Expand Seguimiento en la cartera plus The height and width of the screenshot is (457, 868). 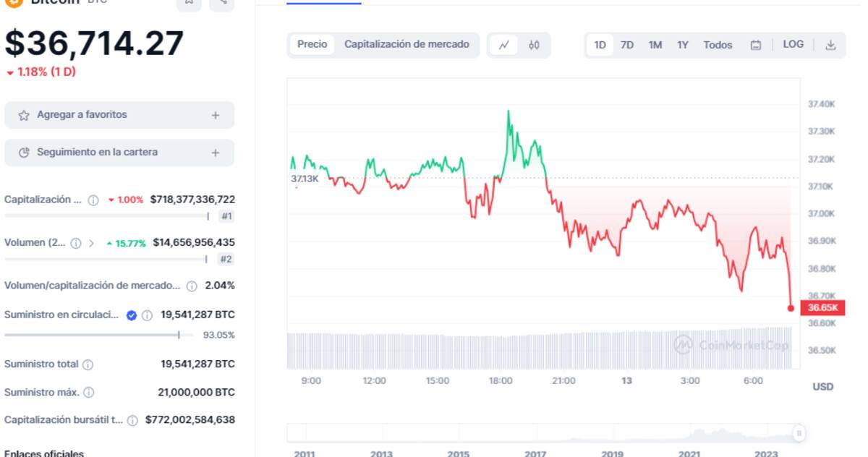[216, 153]
